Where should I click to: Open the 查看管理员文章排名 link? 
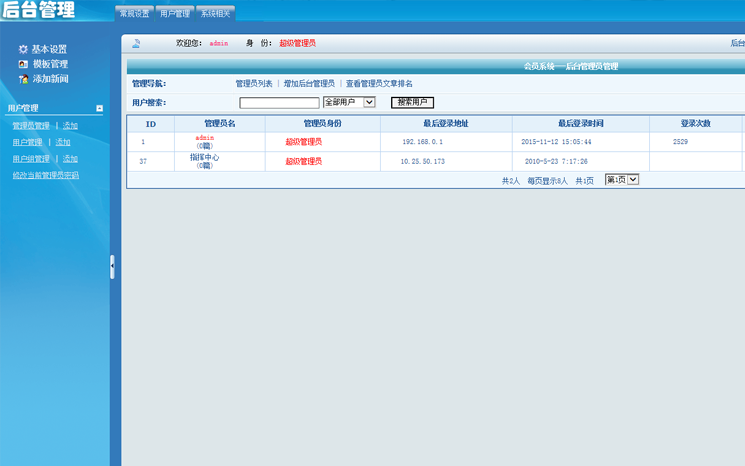(379, 84)
